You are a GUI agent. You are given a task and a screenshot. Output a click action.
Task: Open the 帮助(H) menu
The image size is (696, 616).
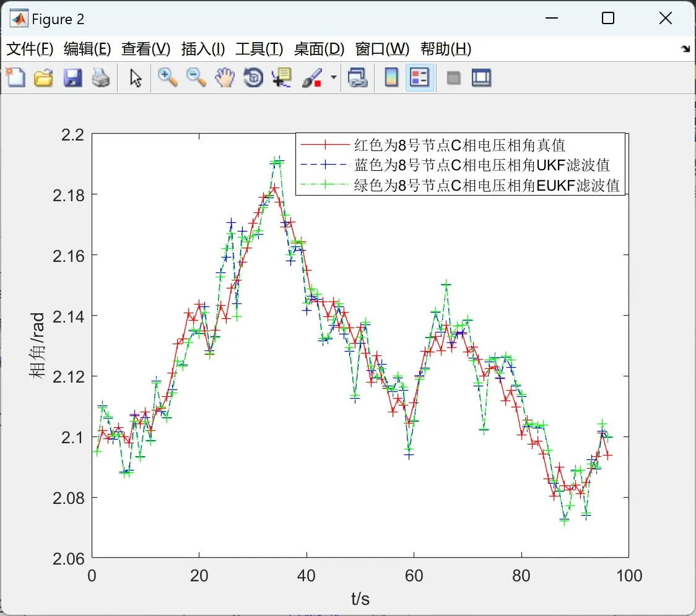(x=446, y=49)
